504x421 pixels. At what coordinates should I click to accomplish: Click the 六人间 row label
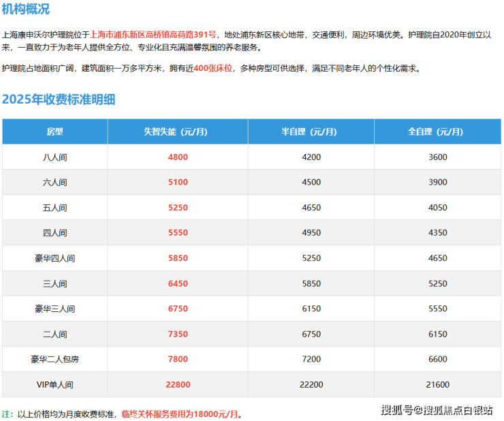pos(54,183)
